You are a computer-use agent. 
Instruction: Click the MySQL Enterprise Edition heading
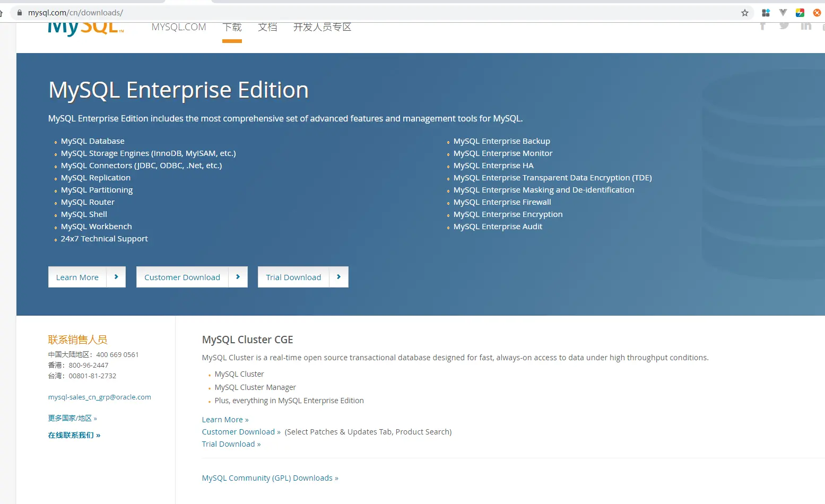tap(178, 90)
